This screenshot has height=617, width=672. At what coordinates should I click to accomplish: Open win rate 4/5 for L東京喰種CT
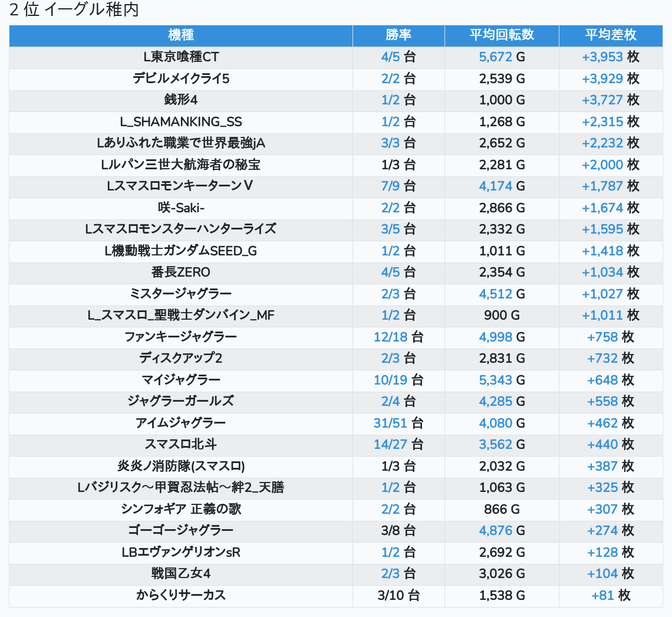point(398,57)
